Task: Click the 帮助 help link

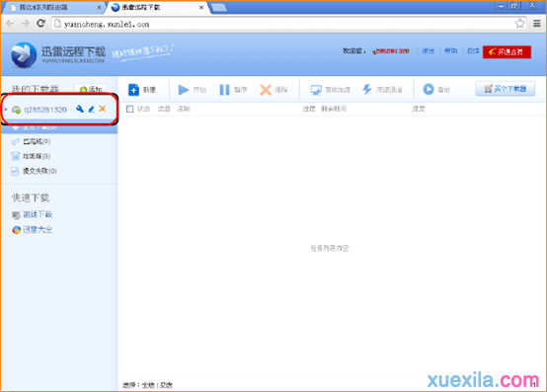Action: pyautogui.click(x=450, y=51)
